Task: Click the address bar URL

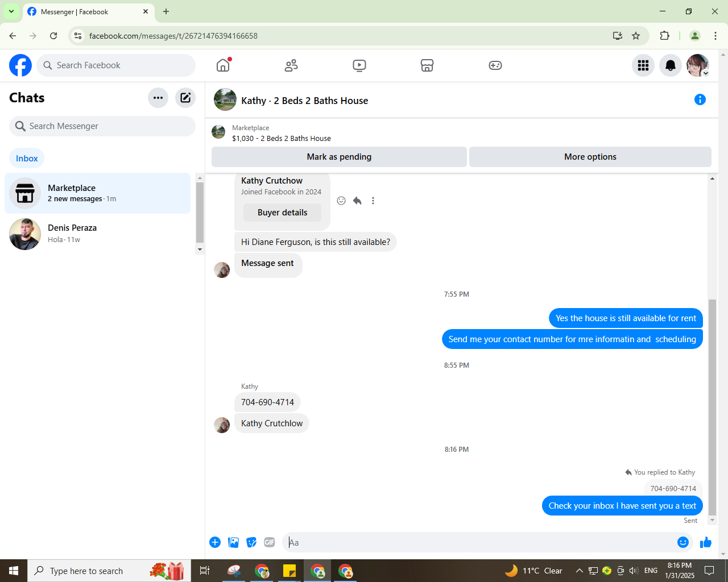Action: [x=173, y=36]
